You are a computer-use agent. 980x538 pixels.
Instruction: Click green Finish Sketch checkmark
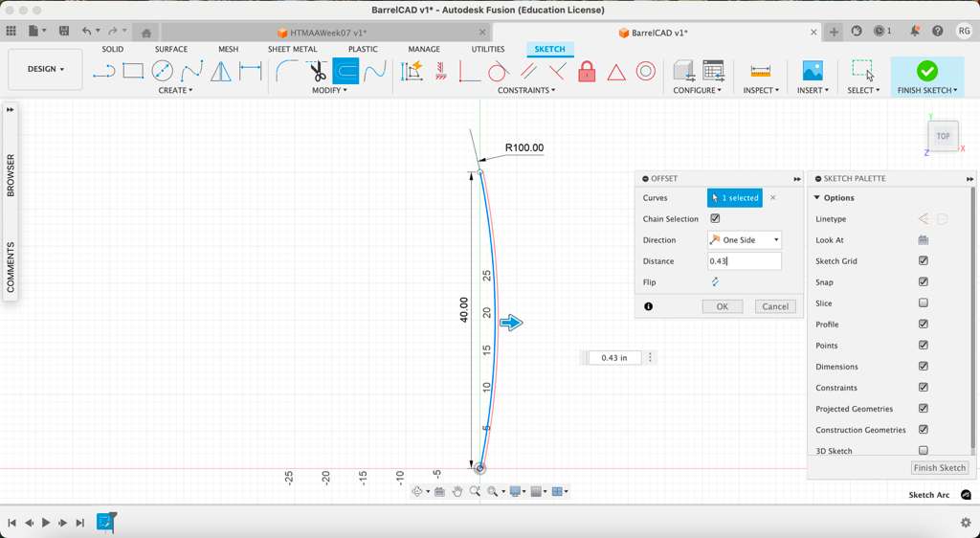[x=926, y=71]
